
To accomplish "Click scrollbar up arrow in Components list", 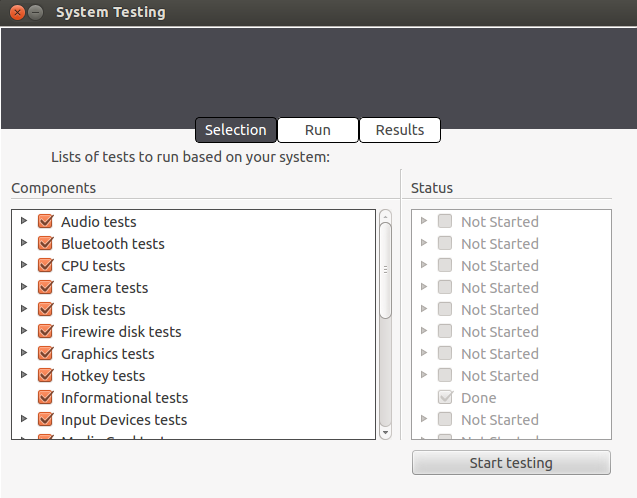I will (x=385, y=216).
